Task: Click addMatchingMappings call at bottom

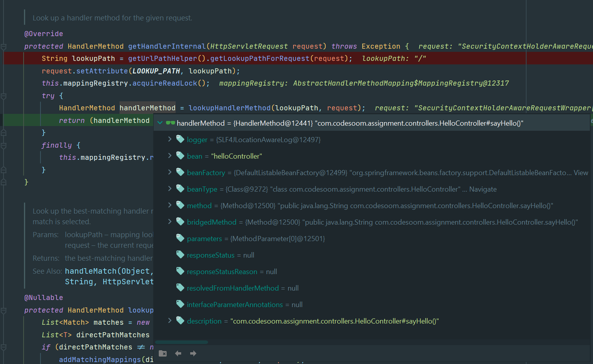Action: click(100, 359)
